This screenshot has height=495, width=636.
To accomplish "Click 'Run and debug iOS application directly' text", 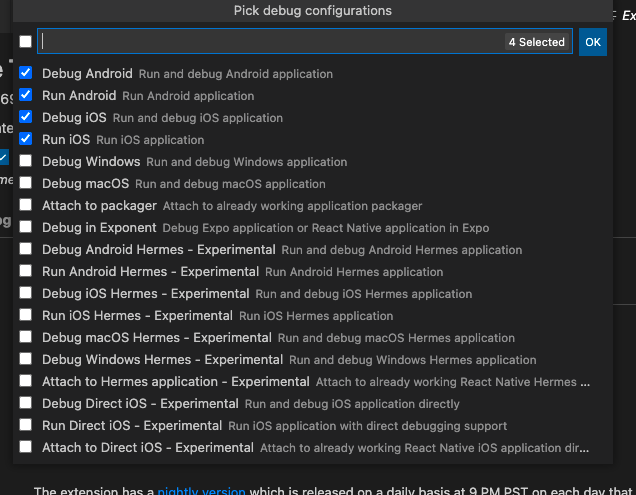I will pos(352,404).
